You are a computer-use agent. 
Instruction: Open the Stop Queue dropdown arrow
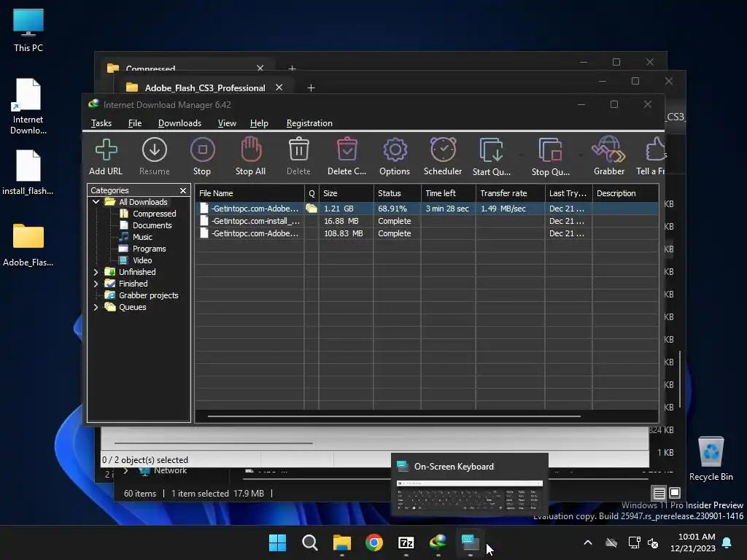point(580,155)
